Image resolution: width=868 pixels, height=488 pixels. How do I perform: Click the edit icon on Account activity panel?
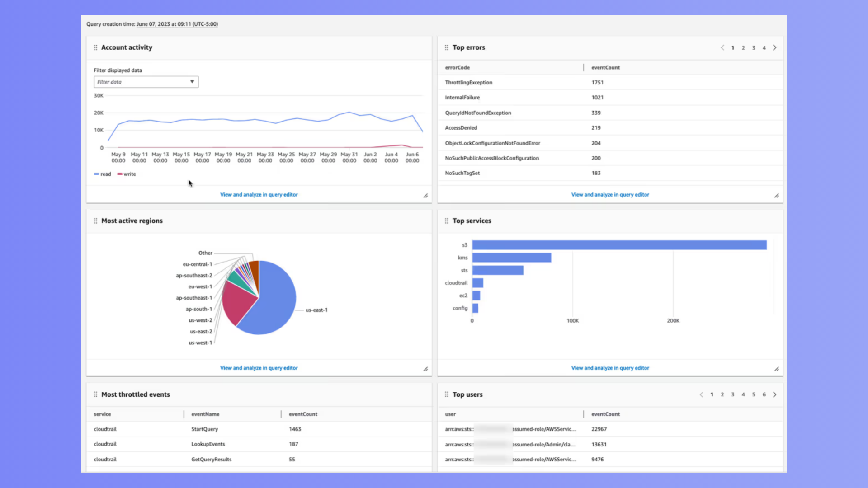425,196
